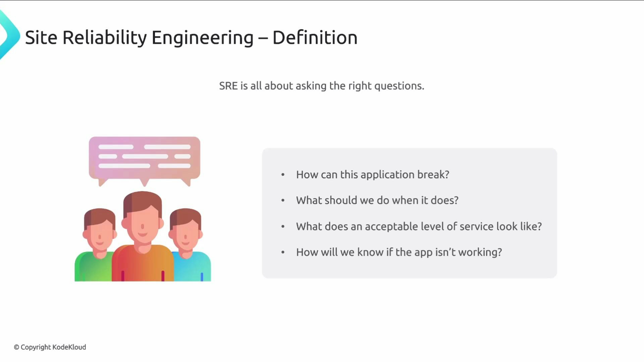This screenshot has width=644, height=362.
Task: Select the bullet next to 'How can this application break?'
Action: 283,175
